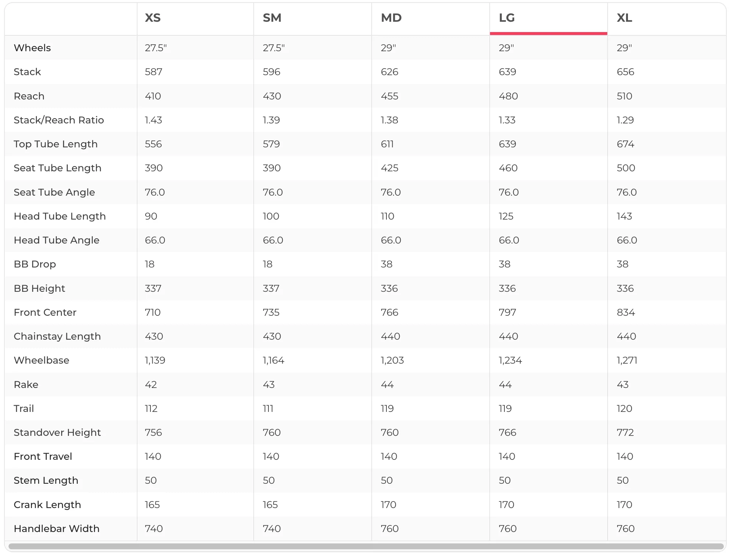Click the Wheels row label
This screenshot has height=560, width=733.
[32, 48]
